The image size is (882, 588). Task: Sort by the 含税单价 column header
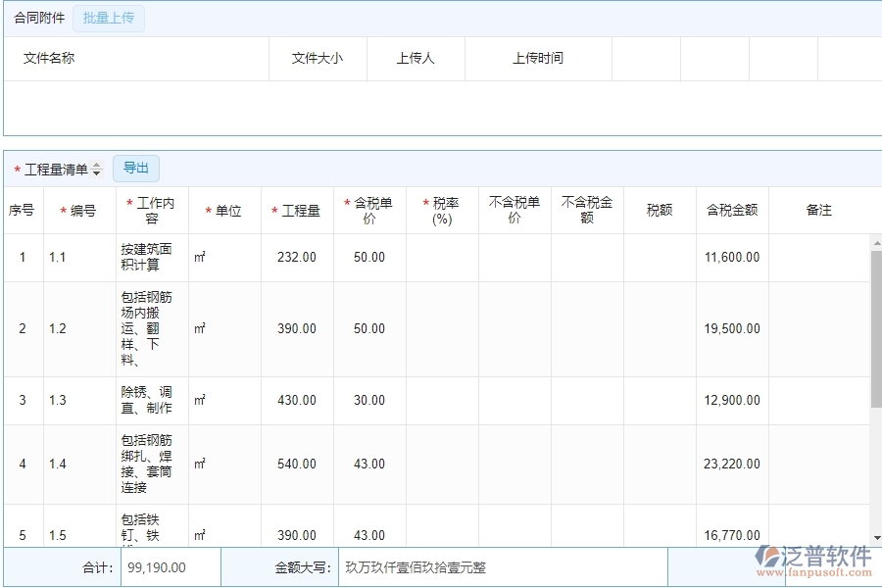[369, 210]
